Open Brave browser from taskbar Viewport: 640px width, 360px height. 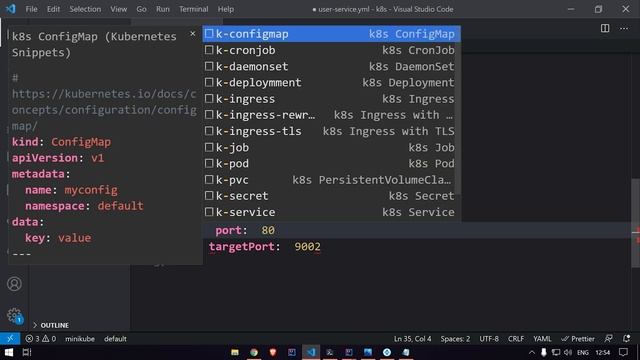(273, 352)
